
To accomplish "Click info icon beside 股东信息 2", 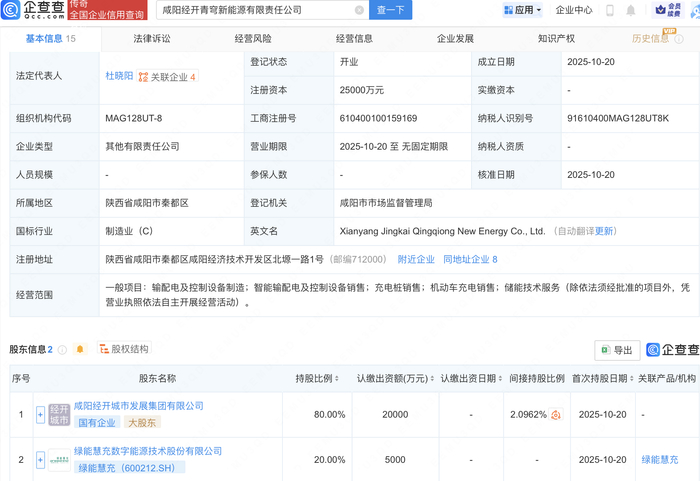I will click(62, 350).
